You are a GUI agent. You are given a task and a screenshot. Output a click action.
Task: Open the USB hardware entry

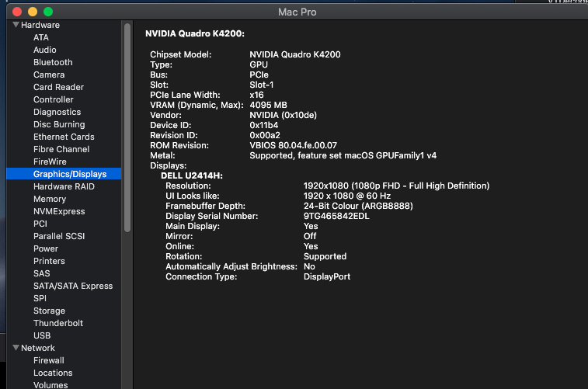click(42, 335)
